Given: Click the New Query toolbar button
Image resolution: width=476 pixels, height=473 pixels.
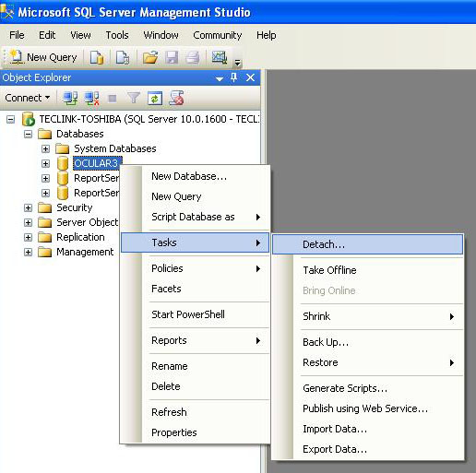Looking at the screenshot, I should (43, 57).
